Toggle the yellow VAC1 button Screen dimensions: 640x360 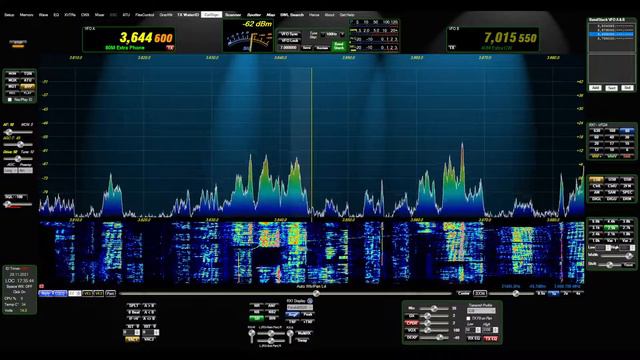[x=132, y=339]
